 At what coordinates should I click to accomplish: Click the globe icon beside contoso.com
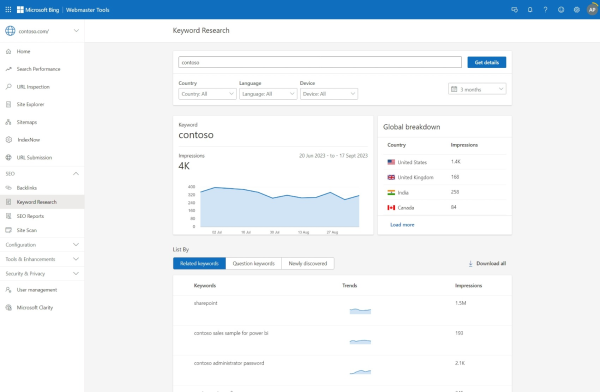click(x=10, y=31)
